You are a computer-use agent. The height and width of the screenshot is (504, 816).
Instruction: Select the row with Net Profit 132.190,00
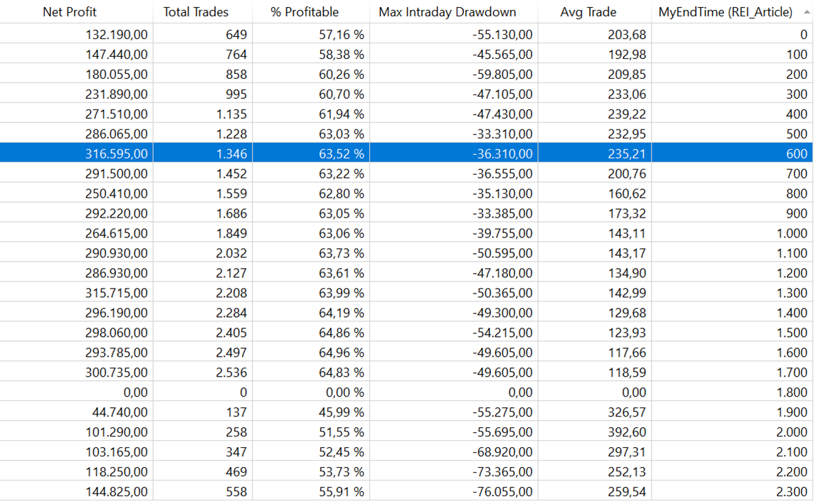tap(117, 34)
